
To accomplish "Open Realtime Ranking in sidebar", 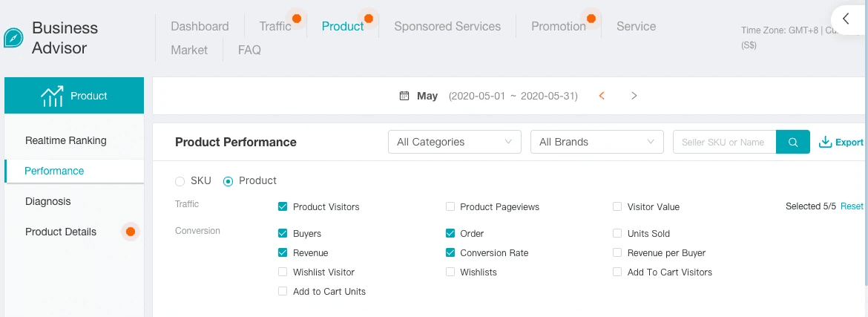I will click(66, 140).
